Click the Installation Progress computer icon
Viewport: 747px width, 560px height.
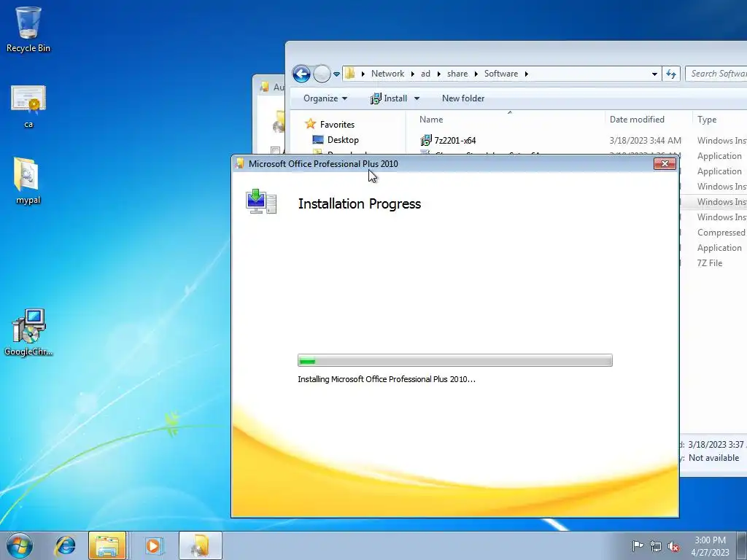(261, 201)
